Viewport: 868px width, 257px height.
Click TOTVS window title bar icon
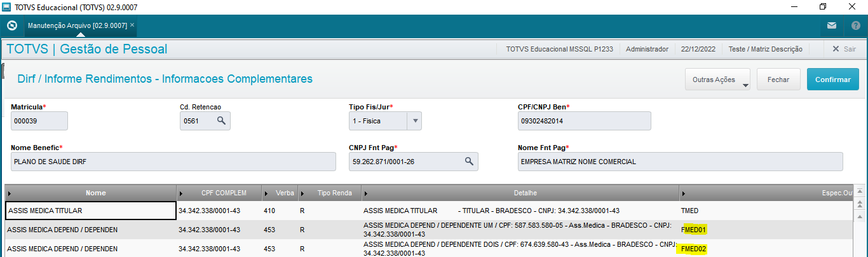coord(6,7)
